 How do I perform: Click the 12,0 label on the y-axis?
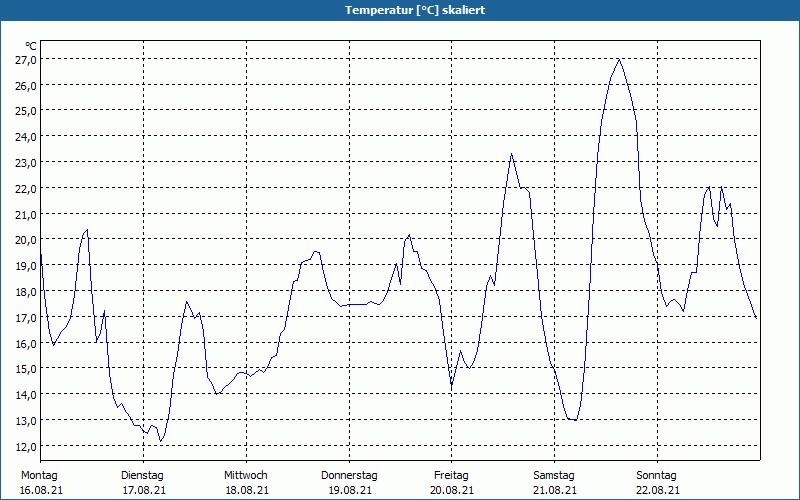coord(26,446)
